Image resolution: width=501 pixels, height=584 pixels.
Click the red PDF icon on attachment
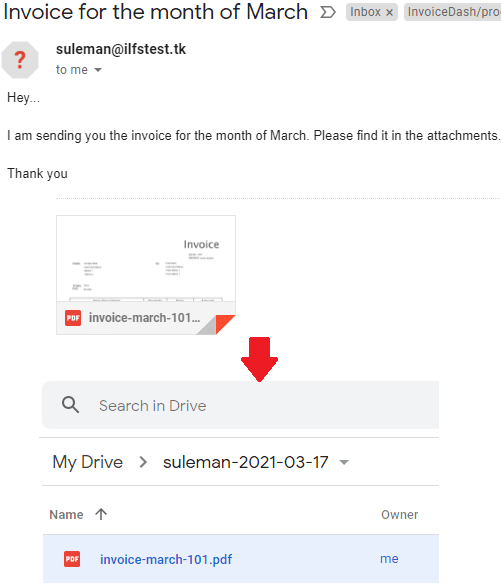tap(73, 318)
